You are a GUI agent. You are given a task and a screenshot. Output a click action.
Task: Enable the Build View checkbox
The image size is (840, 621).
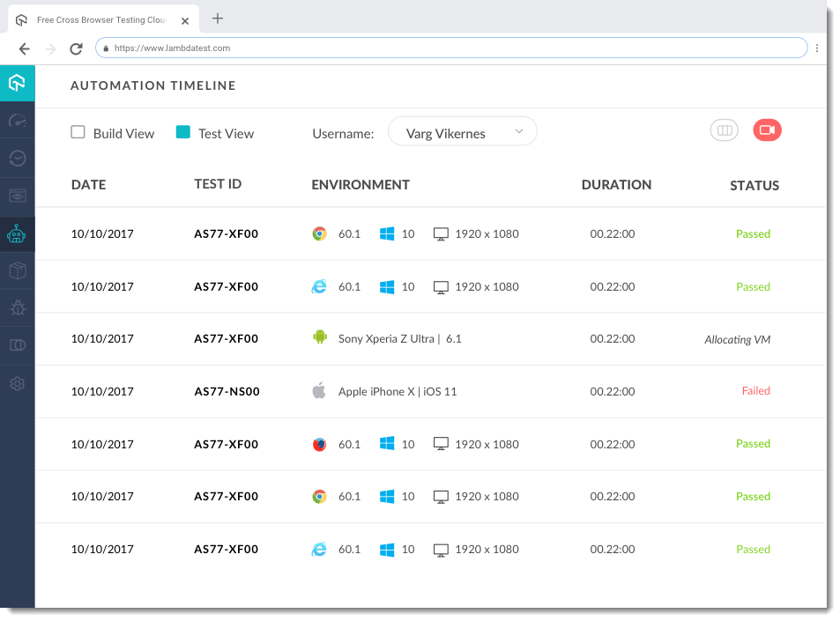tap(78, 132)
